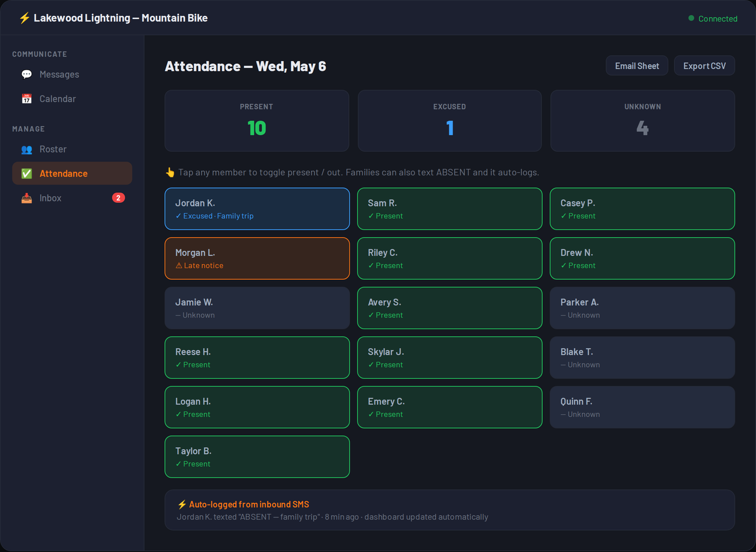Toggle Morgan L. late notice card

coord(257,259)
